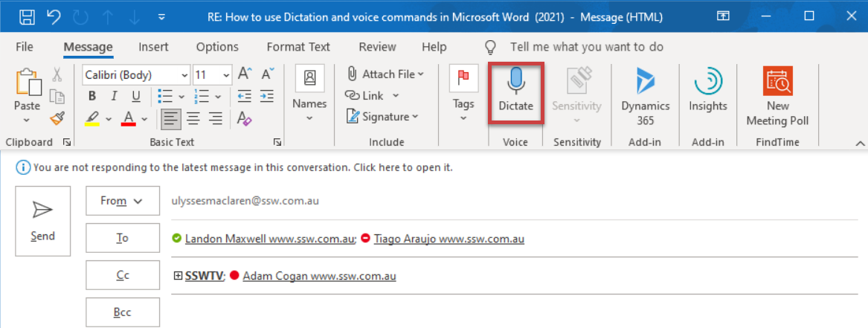Open the Format Text tab
This screenshot has width=868, height=328.
pyautogui.click(x=298, y=47)
